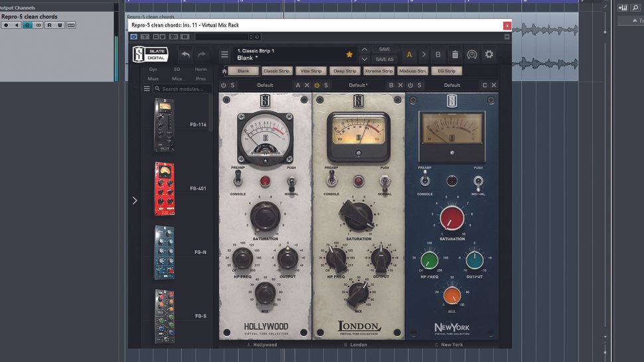Image resolution: width=644 pixels, height=362 pixels.
Task: Select the Classic Strip preset tab
Action: point(277,71)
